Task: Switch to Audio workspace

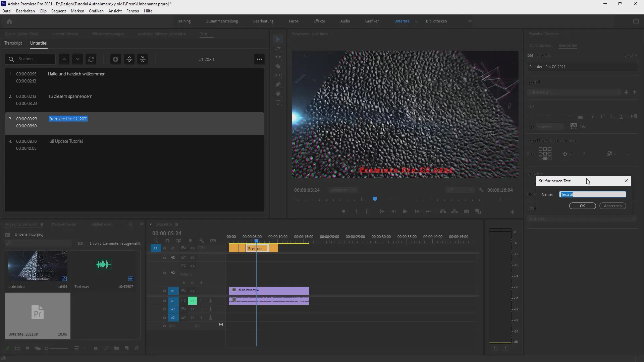Action: pos(345,21)
